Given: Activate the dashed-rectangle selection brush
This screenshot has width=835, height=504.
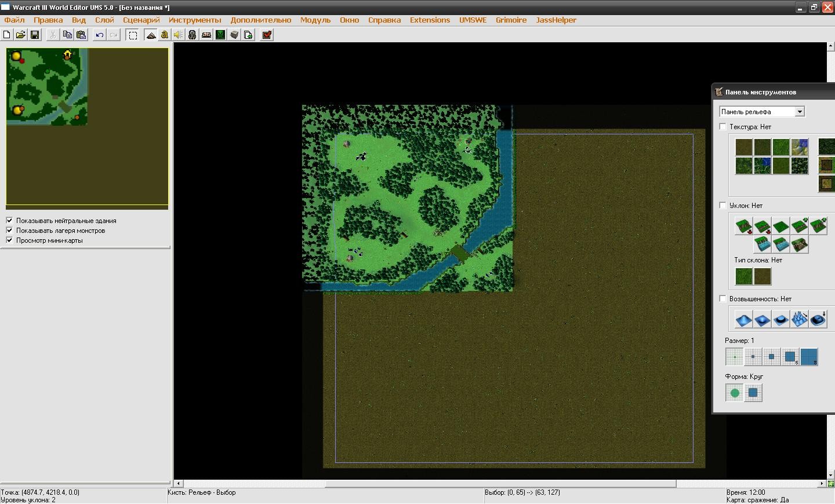Looking at the screenshot, I should click(x=133, y=35).
